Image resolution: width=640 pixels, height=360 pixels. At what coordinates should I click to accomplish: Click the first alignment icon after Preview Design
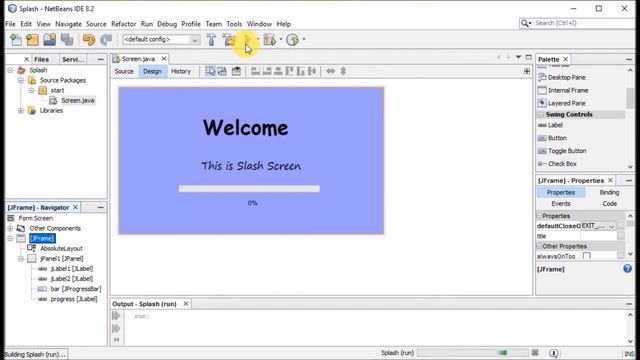[256, 71]
